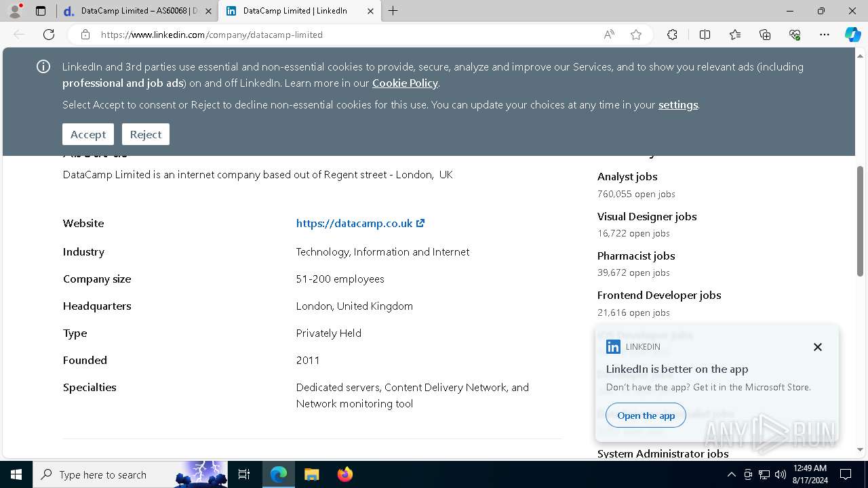Switch to DataCamp Limited AS60068 tab
This screenshot has width=868, height=488.
[137, 11]
